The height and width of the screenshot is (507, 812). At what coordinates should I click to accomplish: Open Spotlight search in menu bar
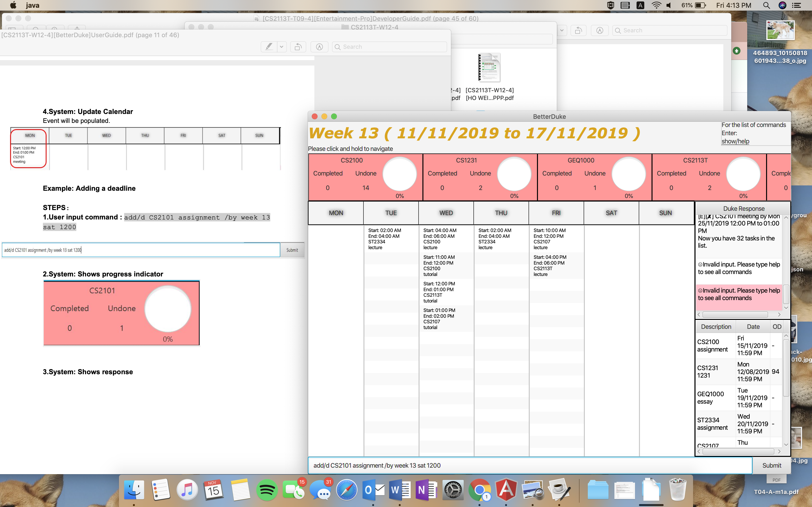pyautogui.click(x=766, y=5)
